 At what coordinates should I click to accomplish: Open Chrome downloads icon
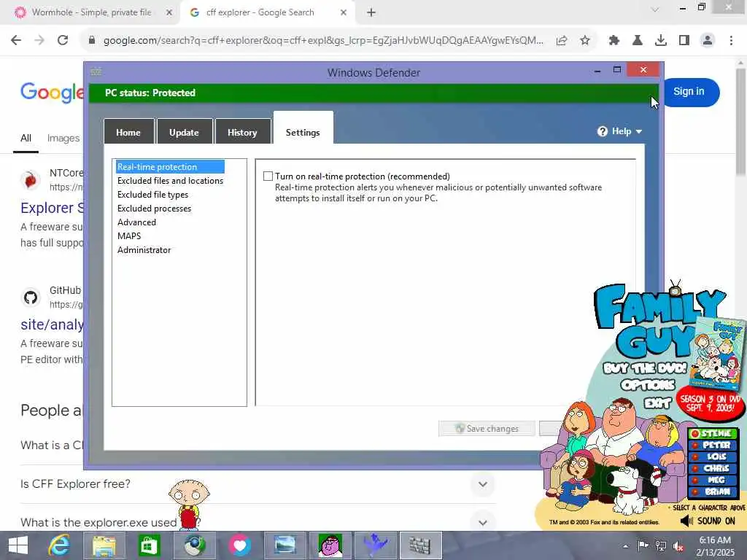tap(660, 41)
